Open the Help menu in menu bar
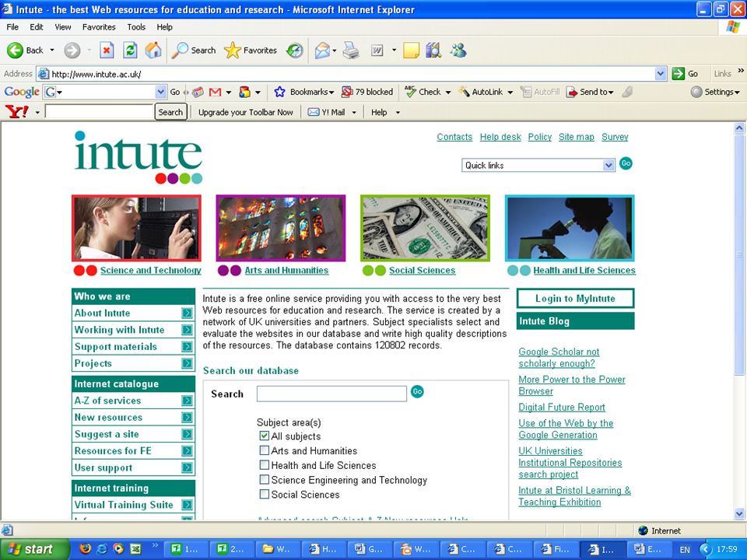 pyautogui.click(x=164, y=27)
